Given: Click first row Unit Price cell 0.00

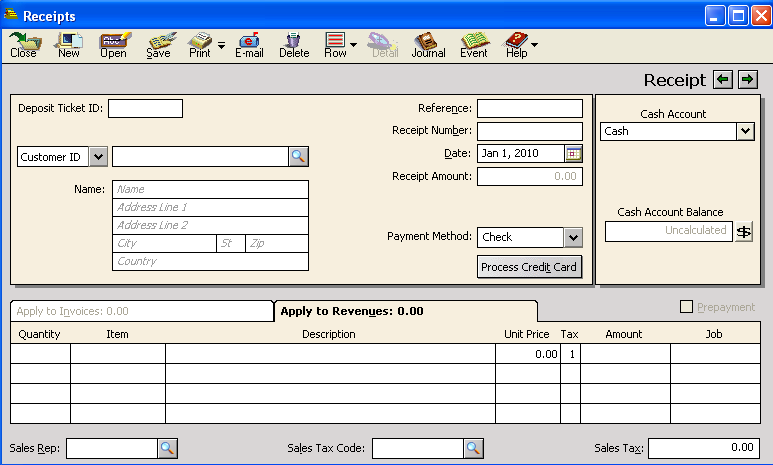Looking at the screenshot, I should pos(527,354).
